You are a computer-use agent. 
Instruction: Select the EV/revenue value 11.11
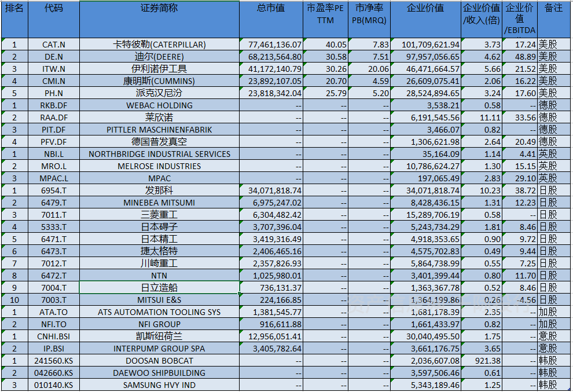(x=482, y=118)
